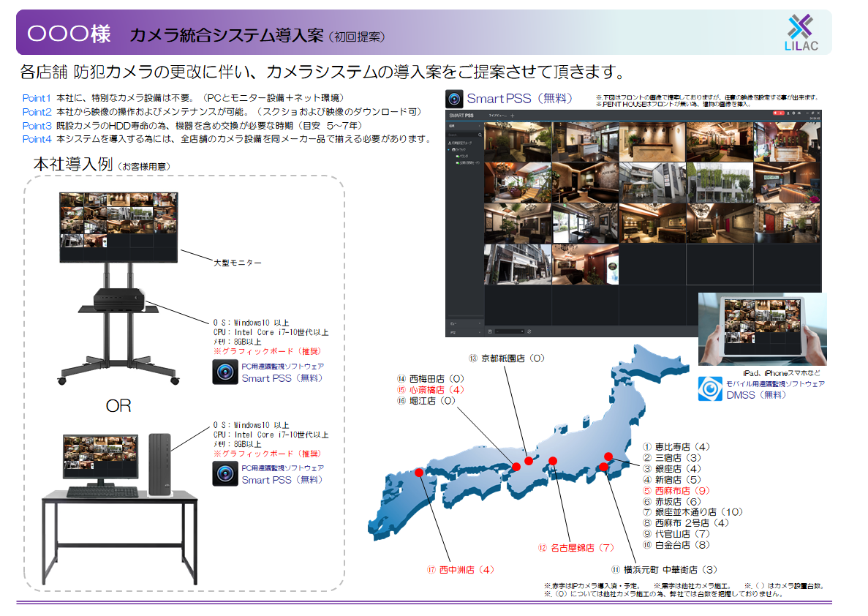Click the red map marker for 名古屋錦店

[553, 460]
